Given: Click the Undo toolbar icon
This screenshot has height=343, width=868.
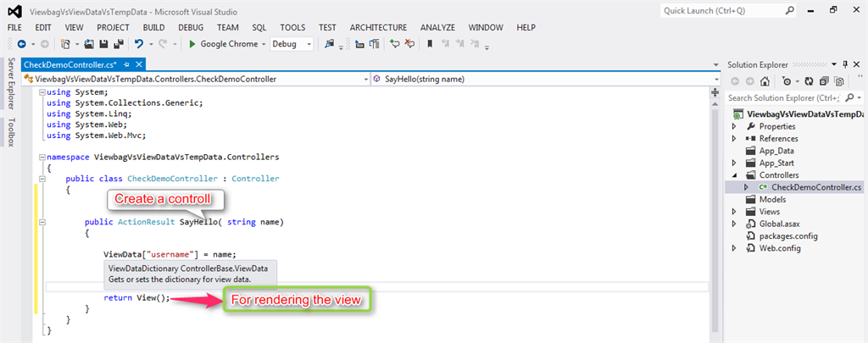Looking at the screenshot, I should [139, 44].
